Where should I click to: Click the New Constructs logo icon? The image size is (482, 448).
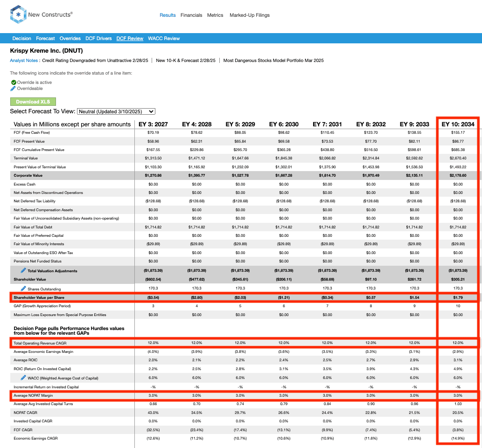tap(18, 14)
